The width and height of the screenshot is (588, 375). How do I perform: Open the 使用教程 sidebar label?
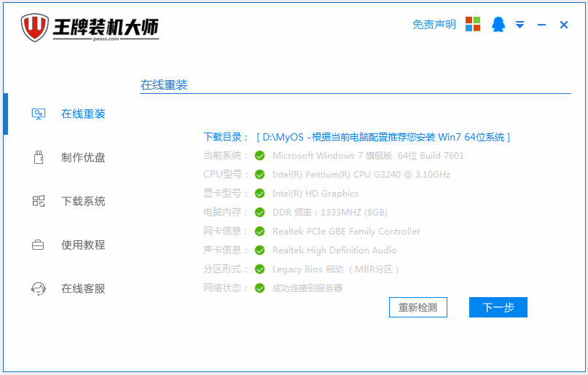pyautogui.click(x=83, y=245)
